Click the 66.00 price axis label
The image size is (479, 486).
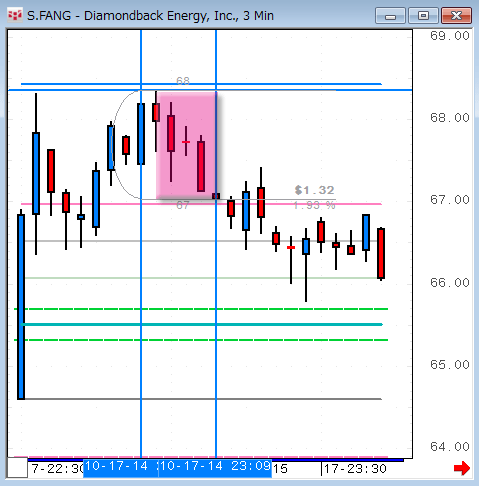tap(450, 282)
